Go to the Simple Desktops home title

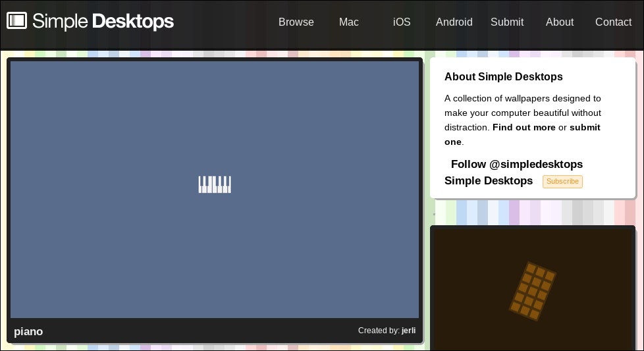(x=103, y=21)
